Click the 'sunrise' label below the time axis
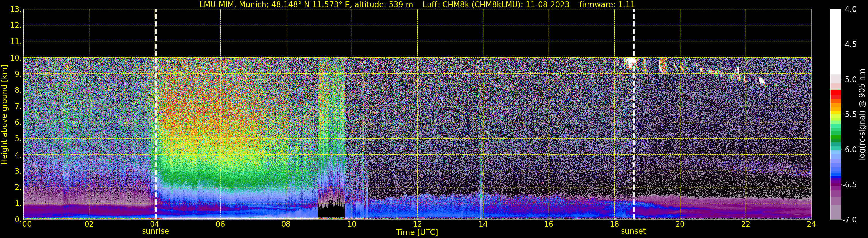Viewport: 868px width, 238px height. 155,231
